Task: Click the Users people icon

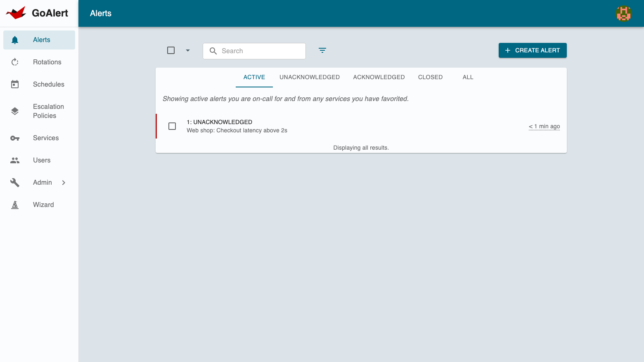Action: [x=15, y=160]
